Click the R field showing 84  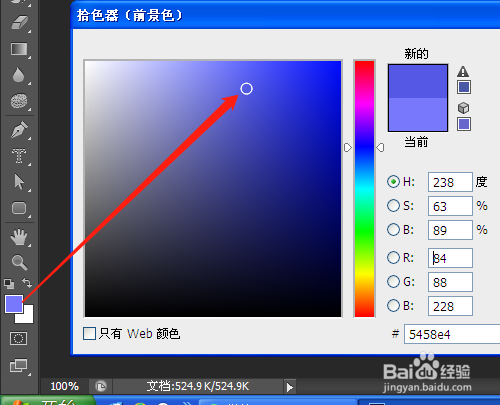coord(450,258)
